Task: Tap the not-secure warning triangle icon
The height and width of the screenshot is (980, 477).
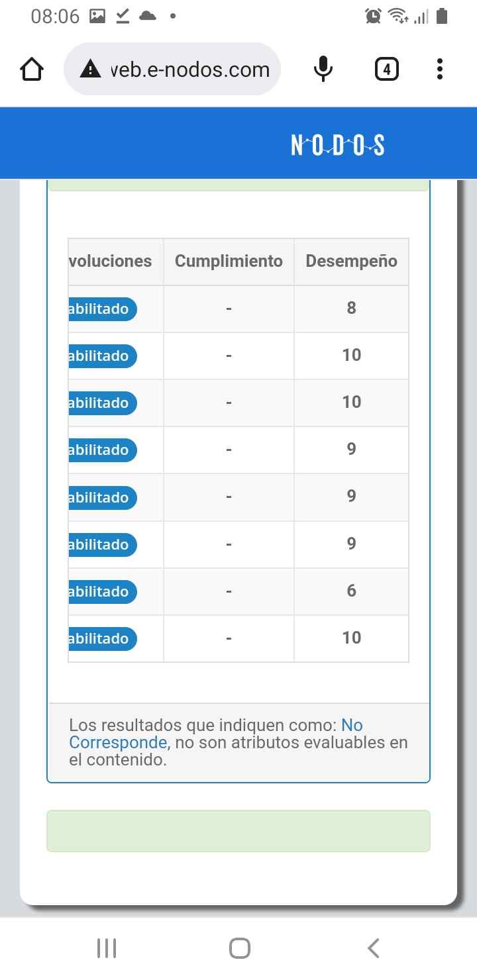Action: (90, 69)
